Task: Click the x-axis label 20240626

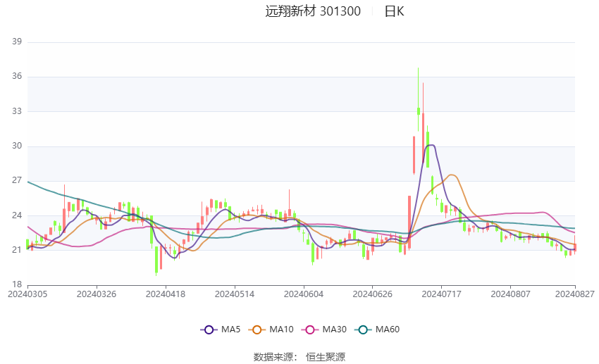Action: point(373,294)
